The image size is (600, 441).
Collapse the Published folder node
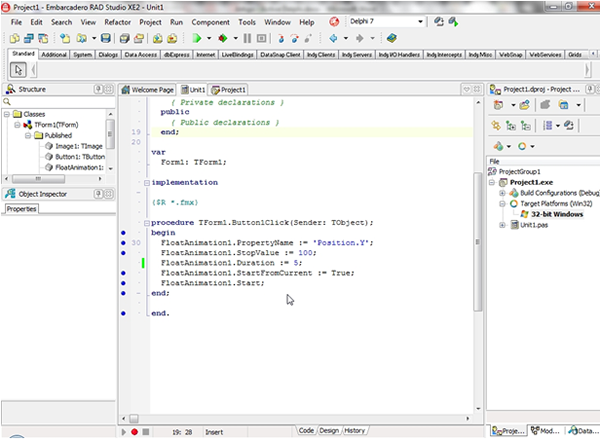pyautogui.click(x=28, y=136)
